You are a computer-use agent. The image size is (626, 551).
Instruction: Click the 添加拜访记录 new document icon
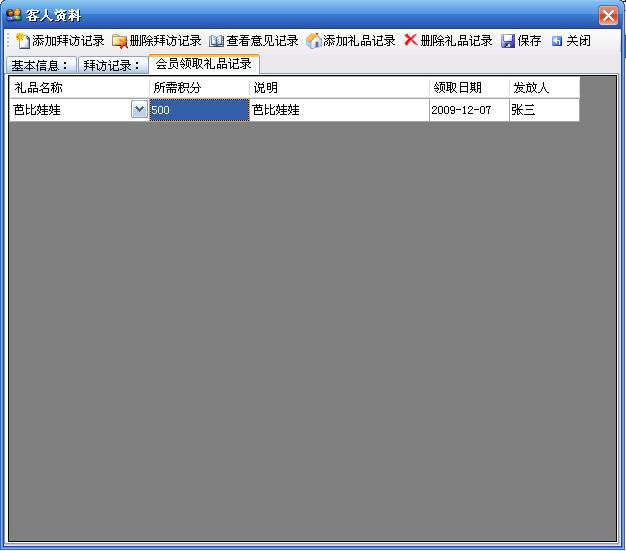coord(23,41)
